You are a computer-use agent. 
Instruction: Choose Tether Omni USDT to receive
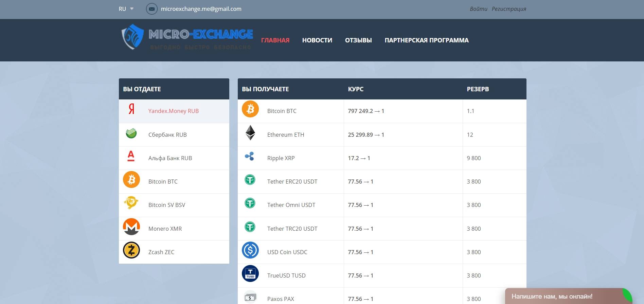click(x=291, y=205)
